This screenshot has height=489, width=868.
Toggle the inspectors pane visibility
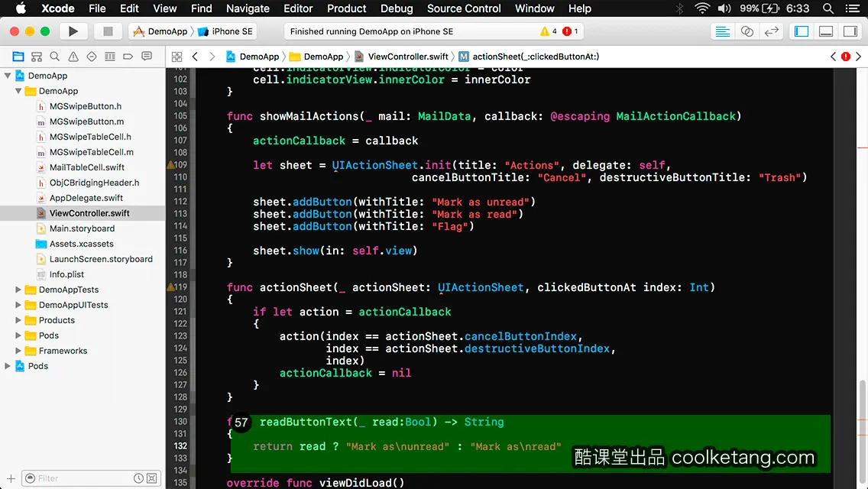(850, 31)
